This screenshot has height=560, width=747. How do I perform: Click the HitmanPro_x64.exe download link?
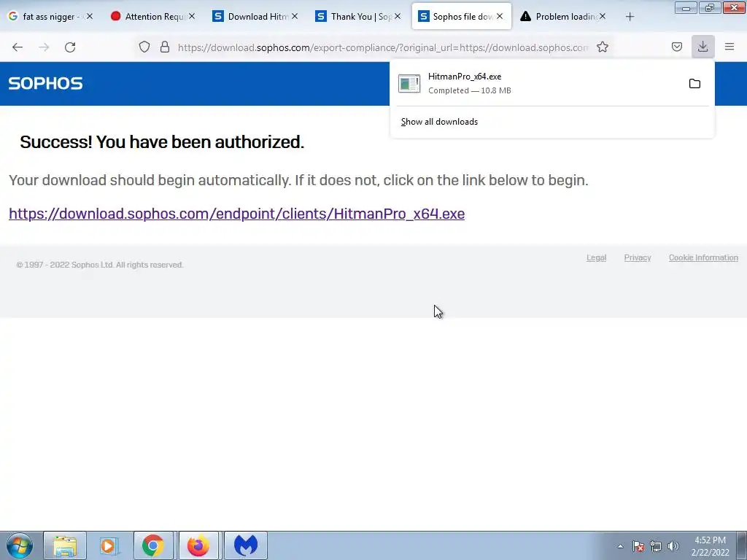coord(237,214)
